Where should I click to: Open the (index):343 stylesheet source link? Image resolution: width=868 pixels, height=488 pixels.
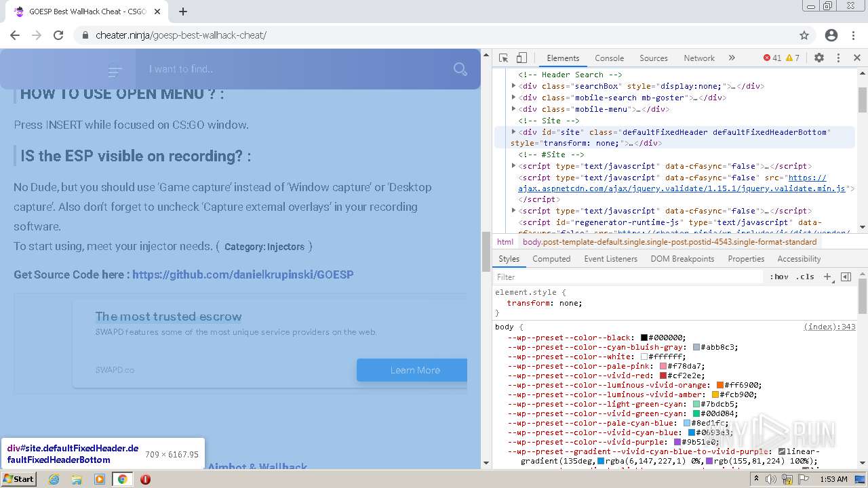[829, 327]
